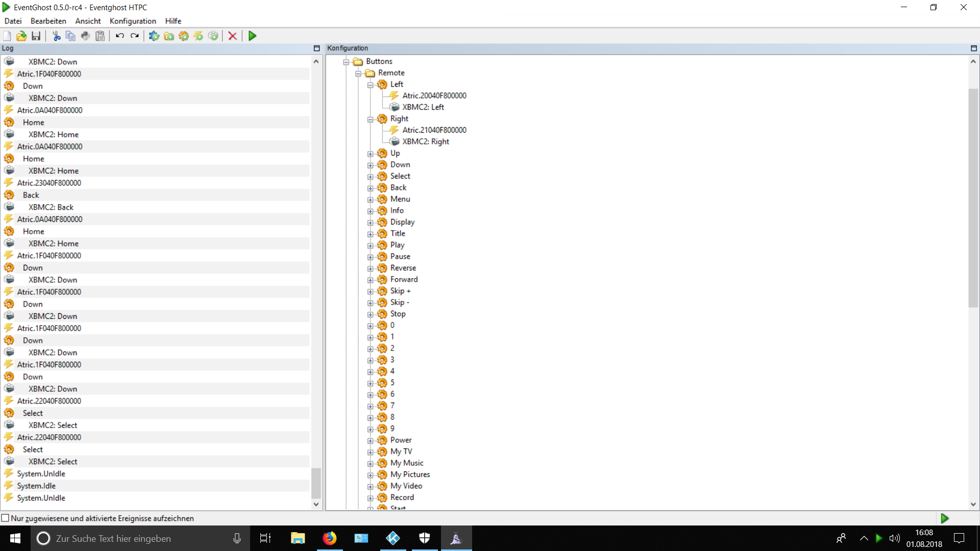Maximize the Log panel
The height and width of the screenshot is (551, 980).
(x=316, y=48)
